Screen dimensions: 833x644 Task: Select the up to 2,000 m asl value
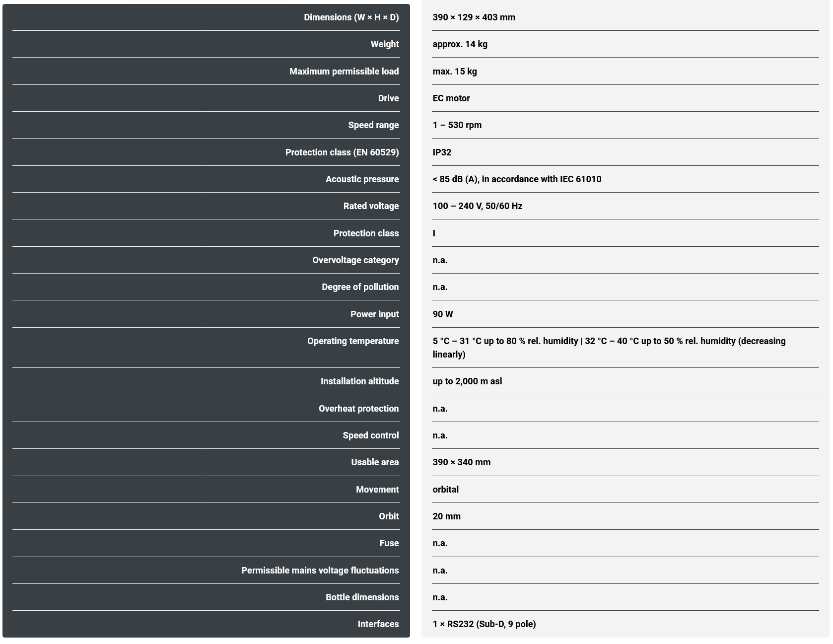[467, 381]
